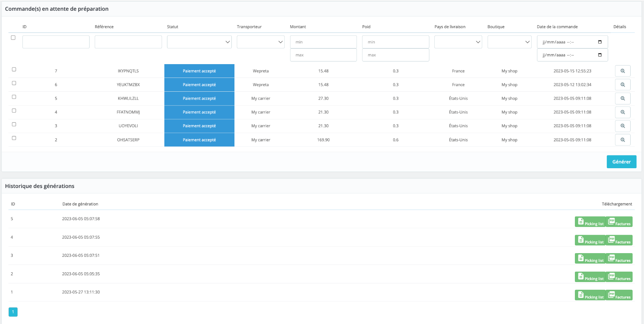The image size is (644, 324).
Task: Download Factures PDF for generation 2023-06-05 05:07:55
Action: click(619, 240)
